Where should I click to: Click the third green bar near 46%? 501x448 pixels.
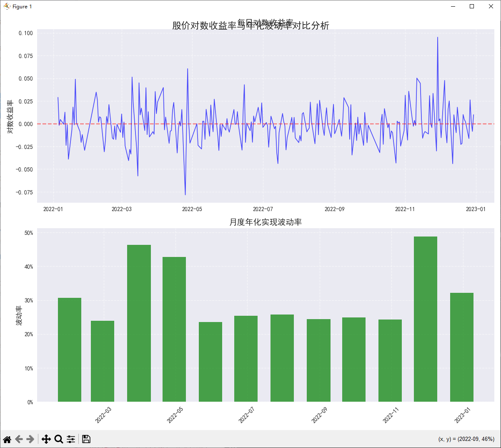(x=139, y=323)
